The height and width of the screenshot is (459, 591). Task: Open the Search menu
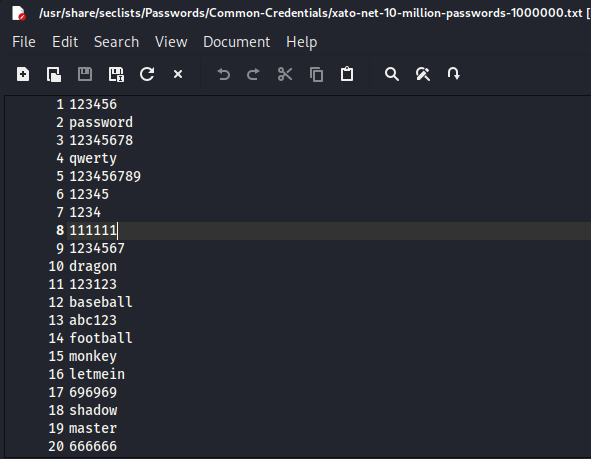(116, 42)
